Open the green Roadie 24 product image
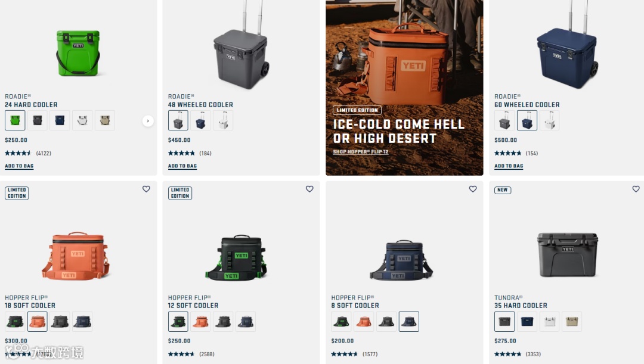This screenshot has height=364, width=644. [78, 53]
